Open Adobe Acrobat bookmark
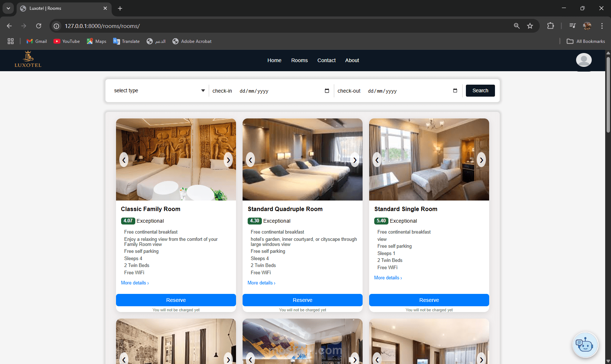Screen dimensions: 611x364 click(x=192, y=41)
